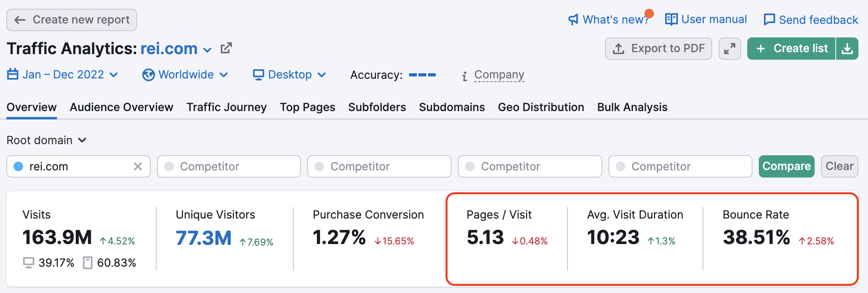Click the globe icon next to Worldwide
868x293 pixels.
point(148,75)
